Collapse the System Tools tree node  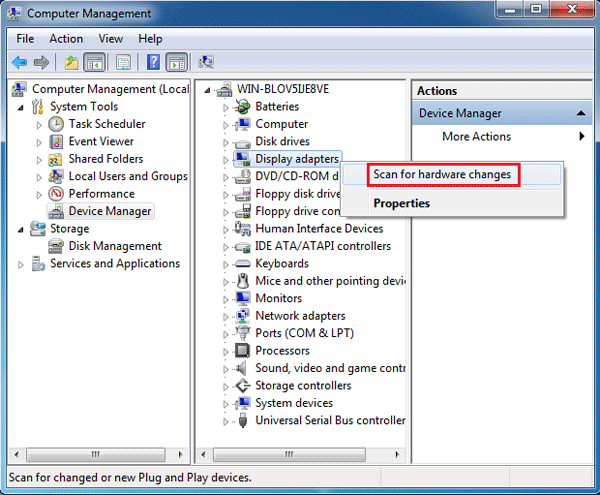[21, 108]
